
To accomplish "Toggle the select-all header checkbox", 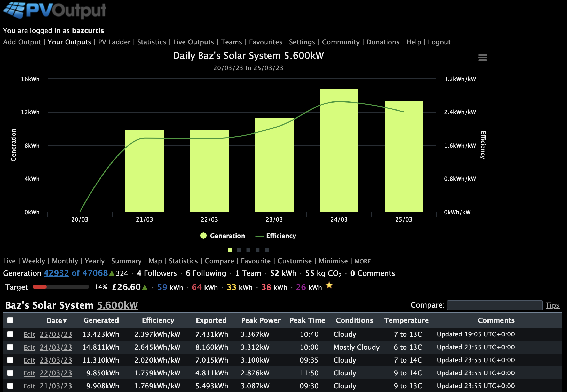I will [x=10, y=320].
